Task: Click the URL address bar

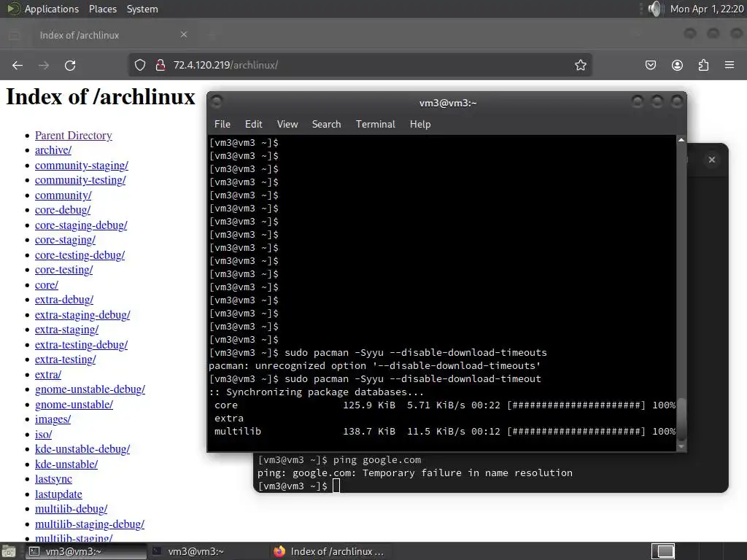Action: tap(360, 65)
